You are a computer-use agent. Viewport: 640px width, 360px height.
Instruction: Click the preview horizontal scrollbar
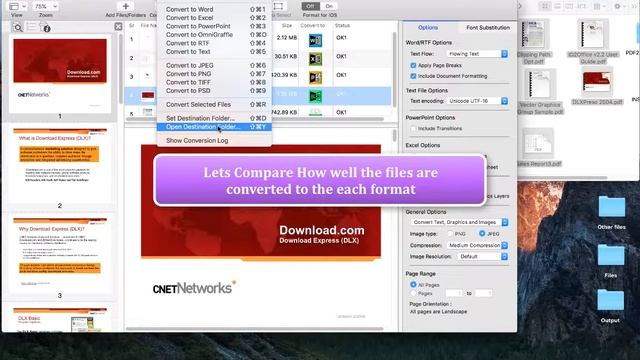coord(255,329)
